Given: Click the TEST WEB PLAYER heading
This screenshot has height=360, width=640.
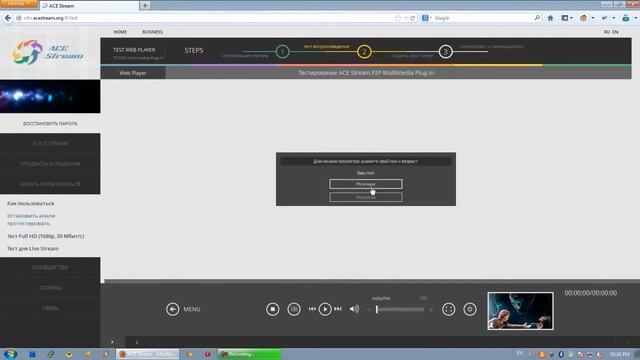Looking at the screenshot, I should [134, 50].
